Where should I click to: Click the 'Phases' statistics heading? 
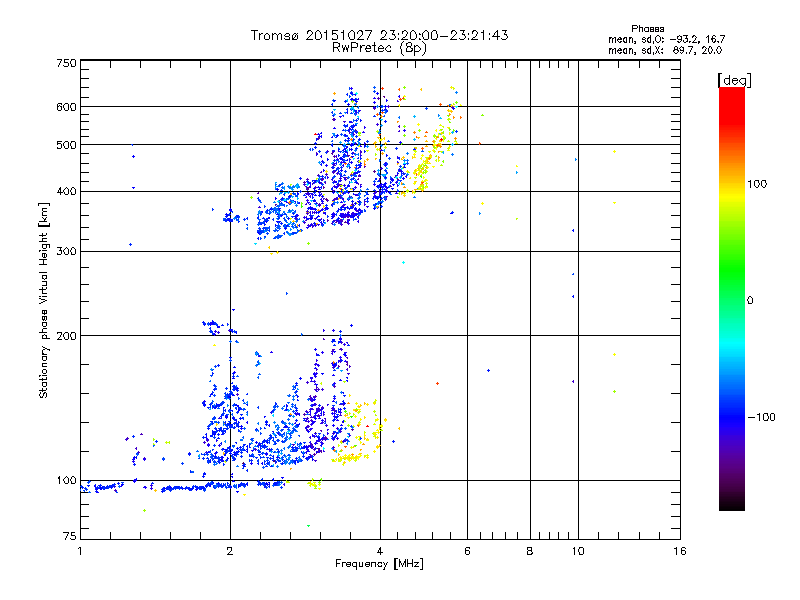click(x=647, y=29)
